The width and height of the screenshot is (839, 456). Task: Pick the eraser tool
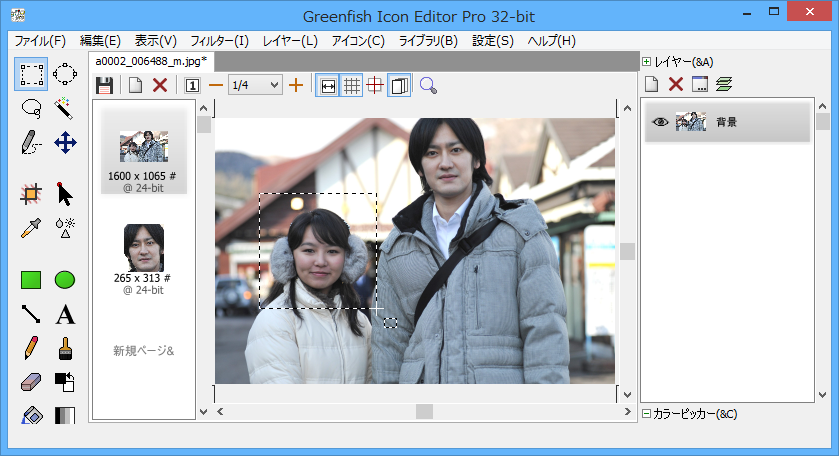(x=31, y=382)
